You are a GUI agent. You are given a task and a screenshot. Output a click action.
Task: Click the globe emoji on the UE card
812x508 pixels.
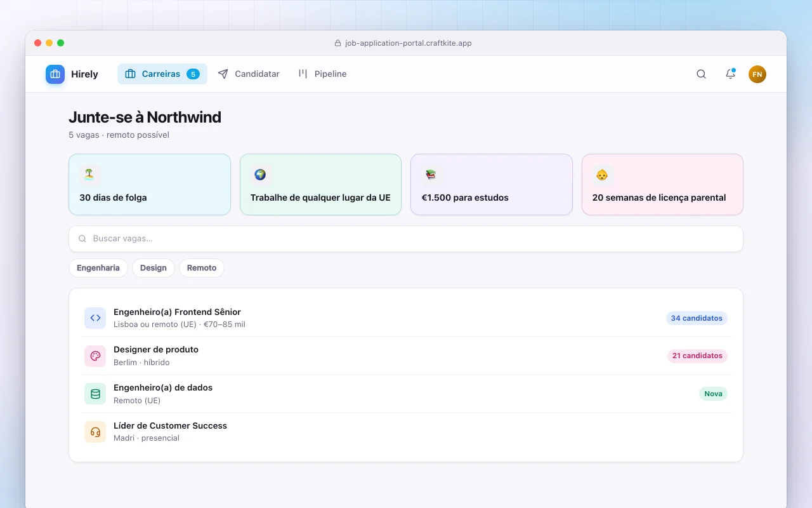pyautogui.click(x=260, y=175)
